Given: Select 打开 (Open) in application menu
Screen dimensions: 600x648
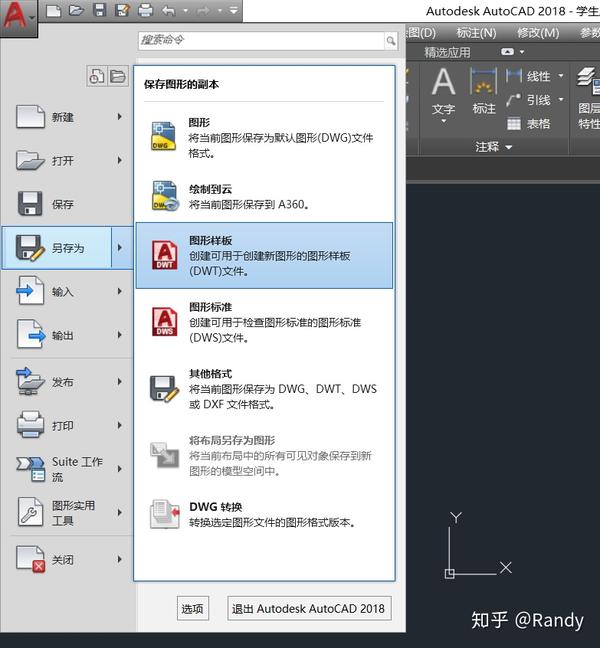Looking at the screenshot, I should 68,160.
